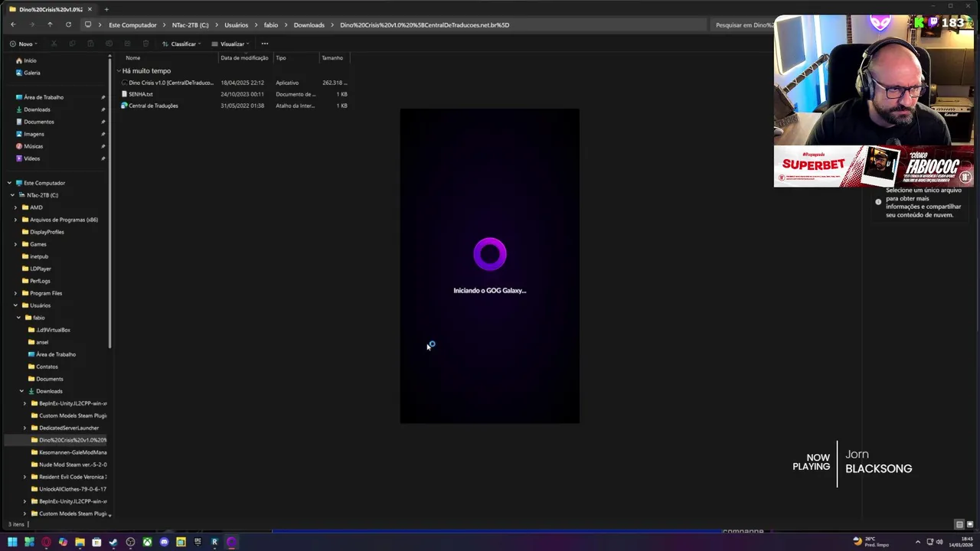Screen dimensions: 980x551
Task: Open the Opera GX browser from taskbar
Action: [46, 542]
